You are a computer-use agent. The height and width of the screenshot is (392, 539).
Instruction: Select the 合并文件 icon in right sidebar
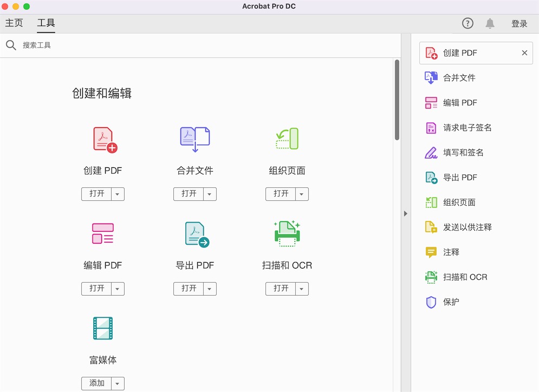tap(431, 78)
